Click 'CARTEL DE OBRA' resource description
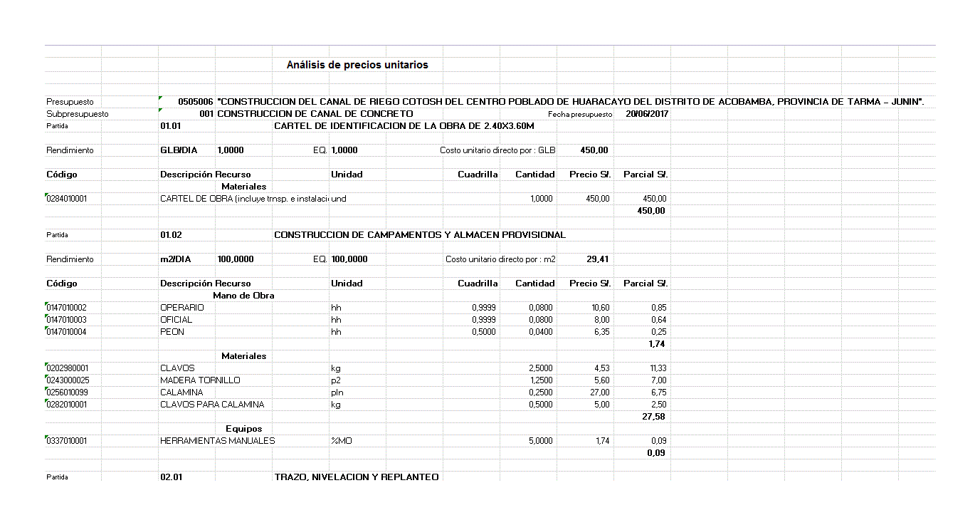 click(244, 199)
